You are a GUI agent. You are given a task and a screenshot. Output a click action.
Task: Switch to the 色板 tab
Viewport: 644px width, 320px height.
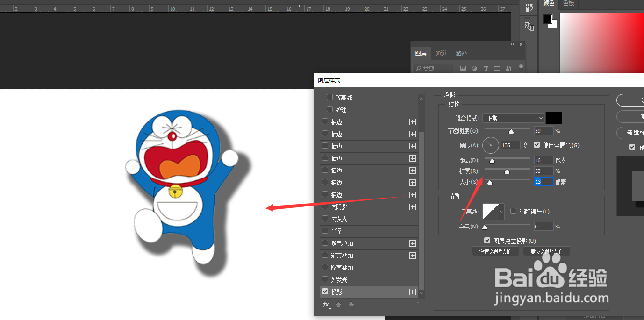(x=568, y=3)
